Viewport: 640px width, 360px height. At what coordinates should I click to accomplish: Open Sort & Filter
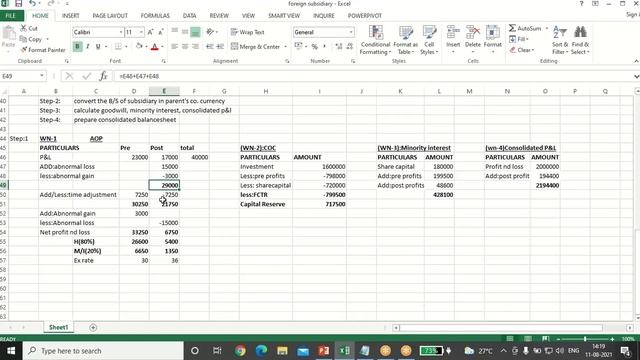(560, 40)
